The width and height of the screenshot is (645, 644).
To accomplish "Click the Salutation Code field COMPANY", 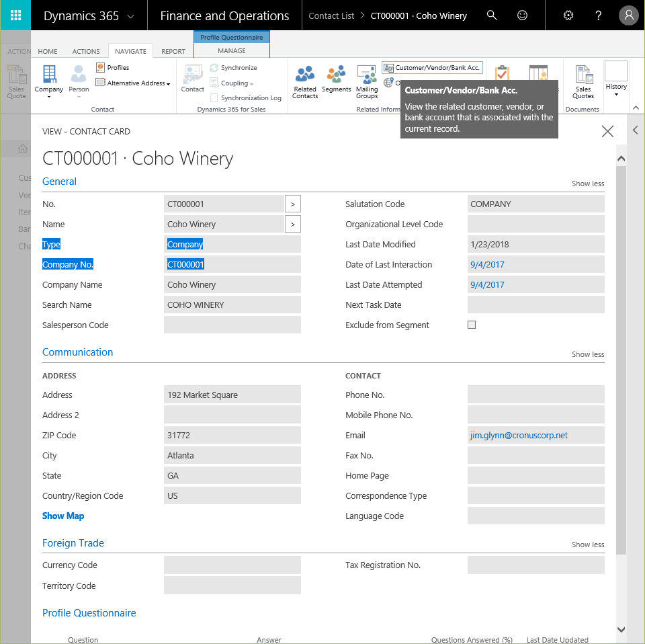I will (x=535, y=204).
